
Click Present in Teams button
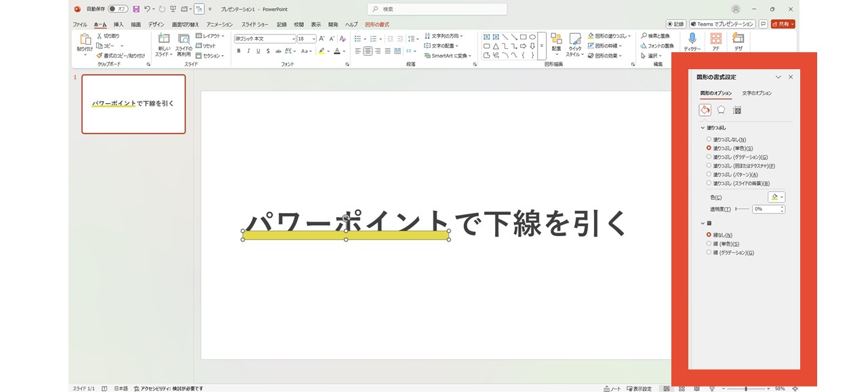pos(722,24)
